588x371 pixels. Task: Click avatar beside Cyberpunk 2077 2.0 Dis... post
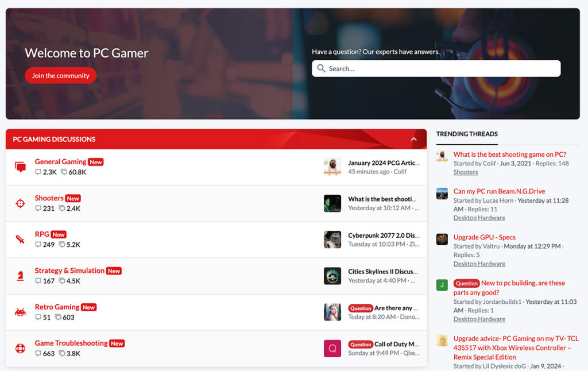click(332, 239)
